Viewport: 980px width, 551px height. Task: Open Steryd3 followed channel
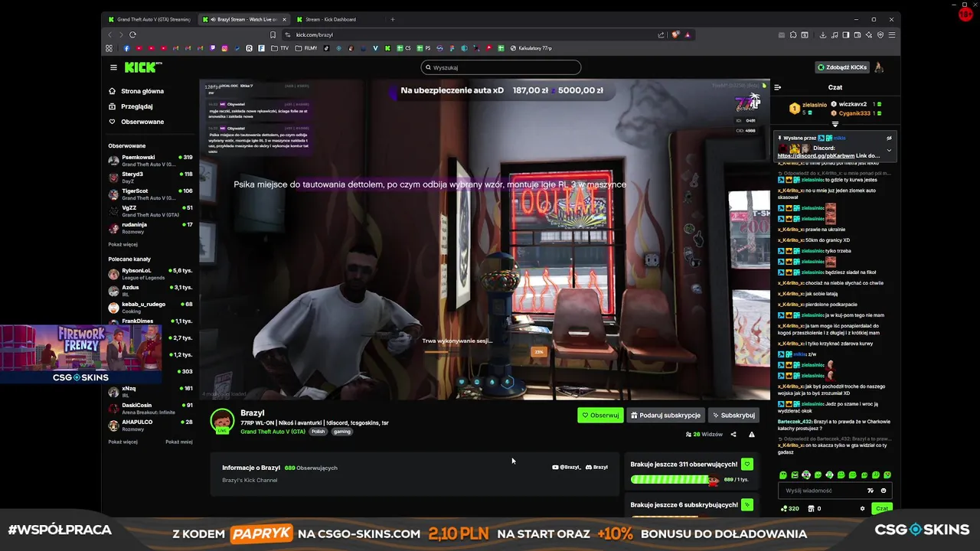tap(151, 177)
